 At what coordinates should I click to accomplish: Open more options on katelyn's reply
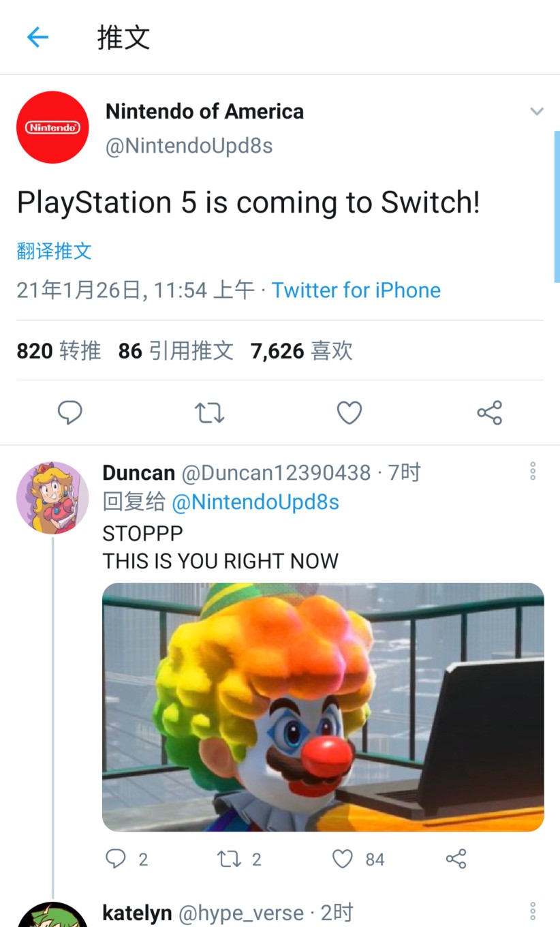[533, 911]
